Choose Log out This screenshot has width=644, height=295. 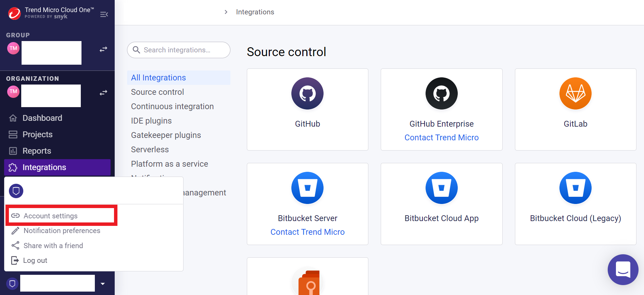(35, 260)
